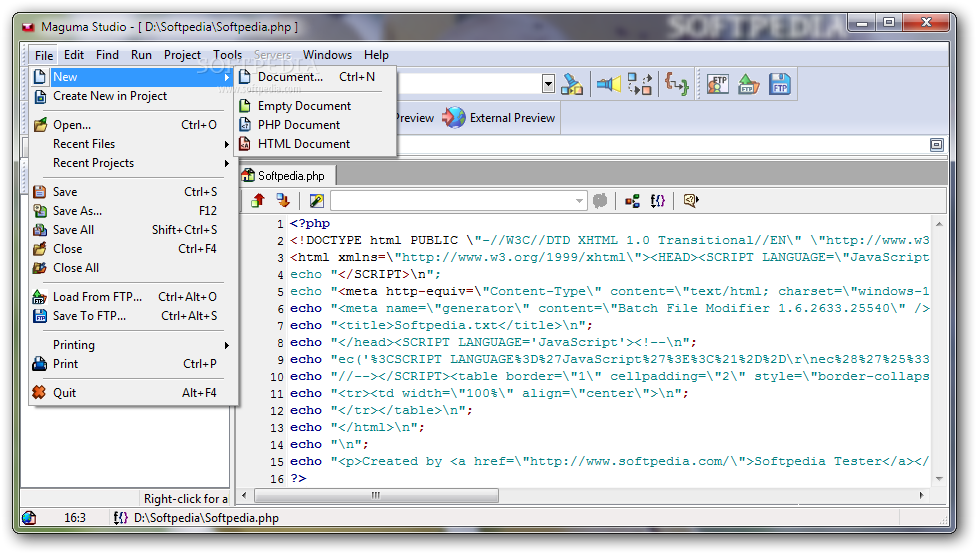
Task: Open the Edit menu
Action: click(74, 55)
